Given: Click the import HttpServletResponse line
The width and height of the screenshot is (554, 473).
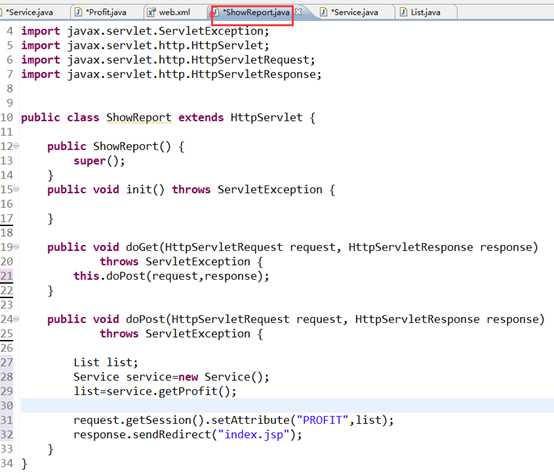Looking at the screenshot, I should 171,75.
